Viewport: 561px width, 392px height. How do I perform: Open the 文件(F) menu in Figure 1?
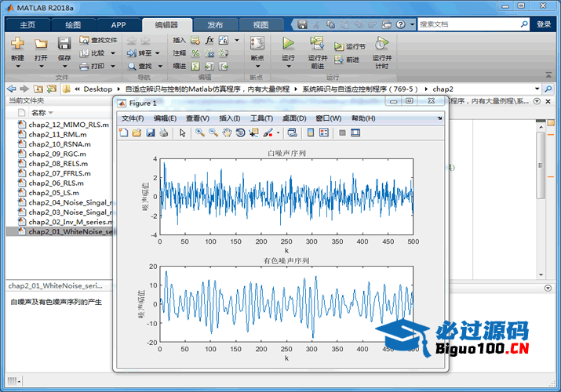click(x=133, y=118)
